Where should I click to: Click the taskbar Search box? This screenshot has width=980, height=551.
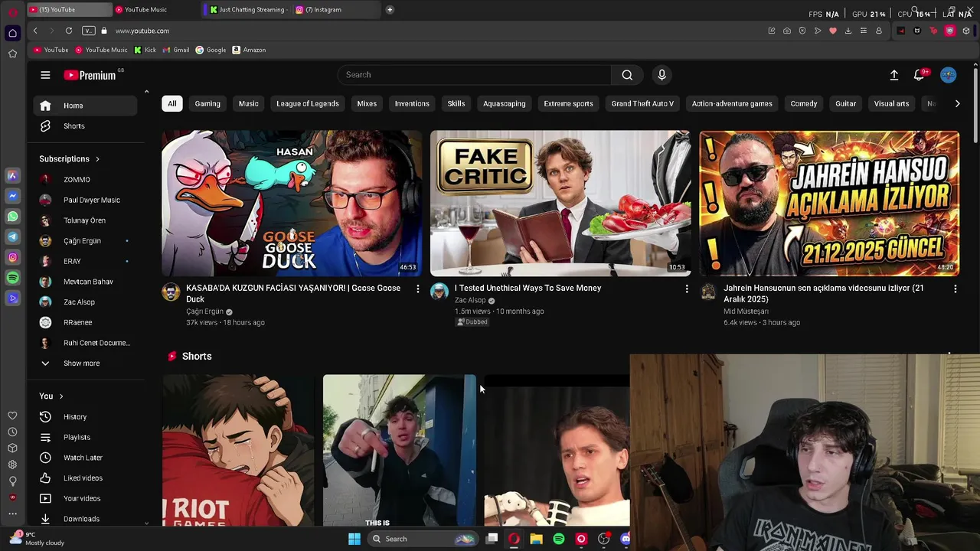pyautogui.click(x=423, y=539)
